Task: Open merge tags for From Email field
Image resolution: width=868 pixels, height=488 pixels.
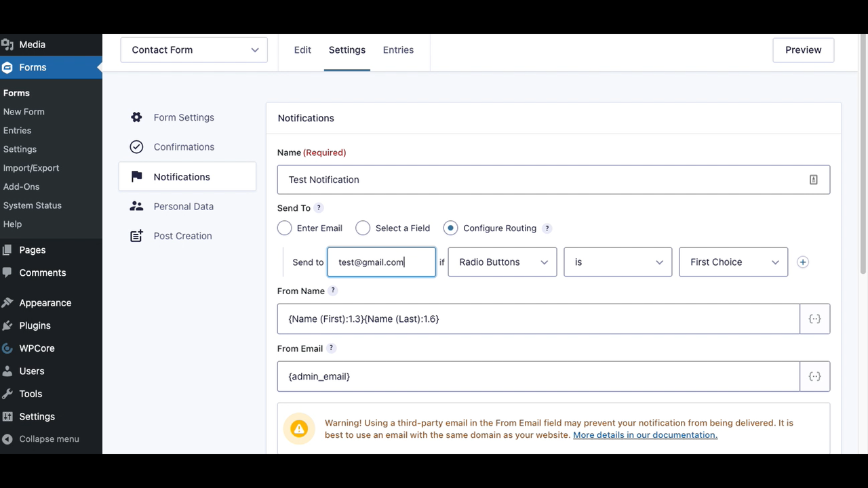Action: (x=814, y=376)
